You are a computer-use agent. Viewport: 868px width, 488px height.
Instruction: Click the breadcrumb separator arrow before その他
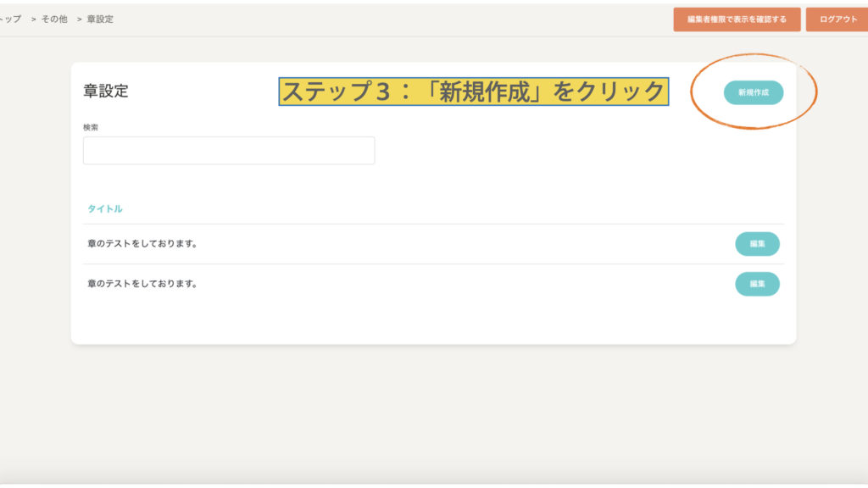click(34, 19)
